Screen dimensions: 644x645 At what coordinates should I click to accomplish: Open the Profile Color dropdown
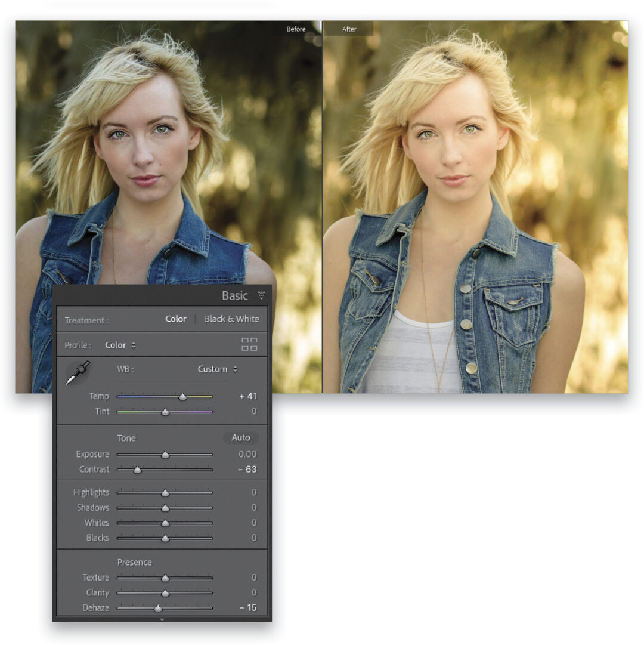pos(119,345)
